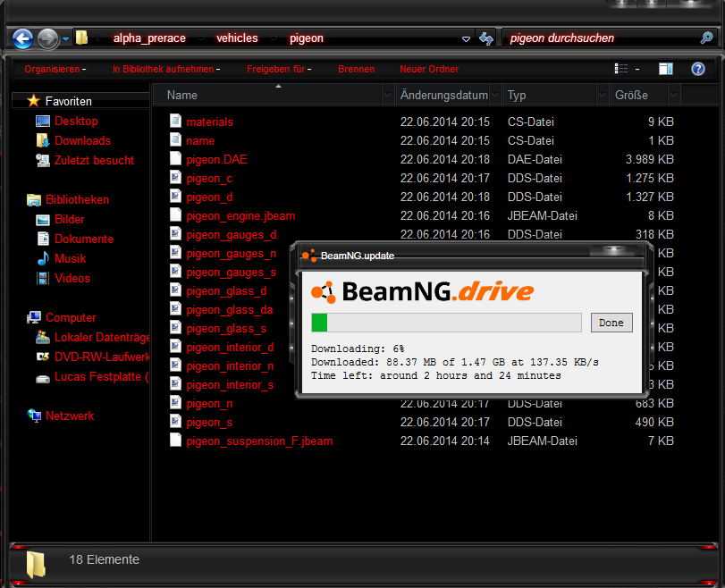Select file name pigeon_suspension_F.jbeam
Screen dimensions: 725x588
point(259,441)
